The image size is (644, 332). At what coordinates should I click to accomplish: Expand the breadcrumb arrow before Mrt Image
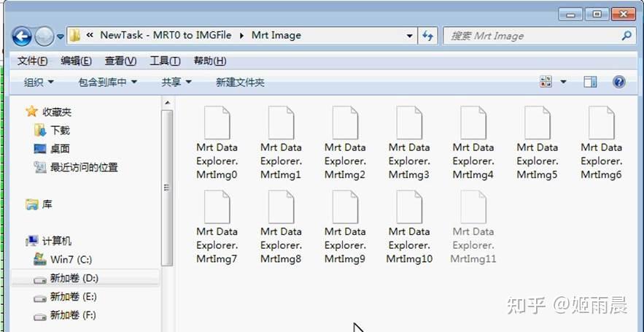[241, 36]
